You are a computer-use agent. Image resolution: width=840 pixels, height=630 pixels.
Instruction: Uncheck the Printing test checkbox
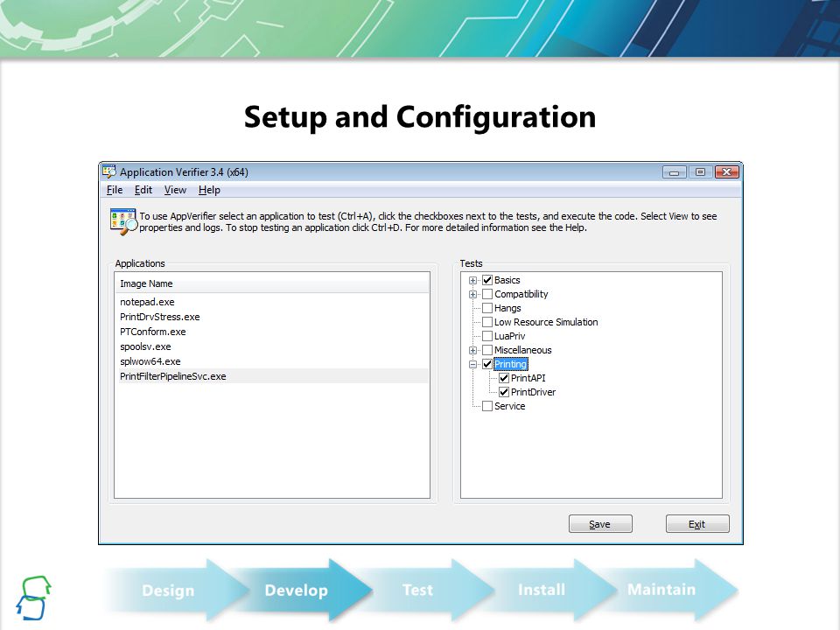click(487, 364)
